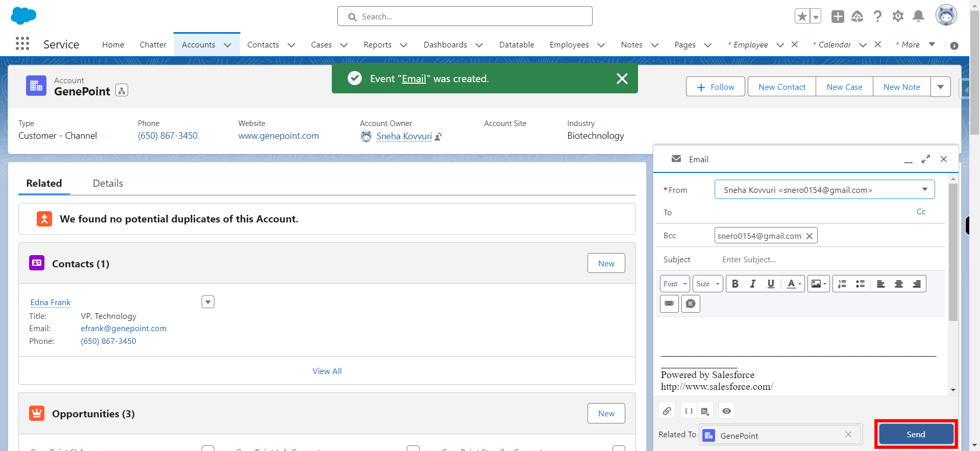Insert bulleted list in email
This screenshot has height=451, width=980.
click(x=860, y=284)
